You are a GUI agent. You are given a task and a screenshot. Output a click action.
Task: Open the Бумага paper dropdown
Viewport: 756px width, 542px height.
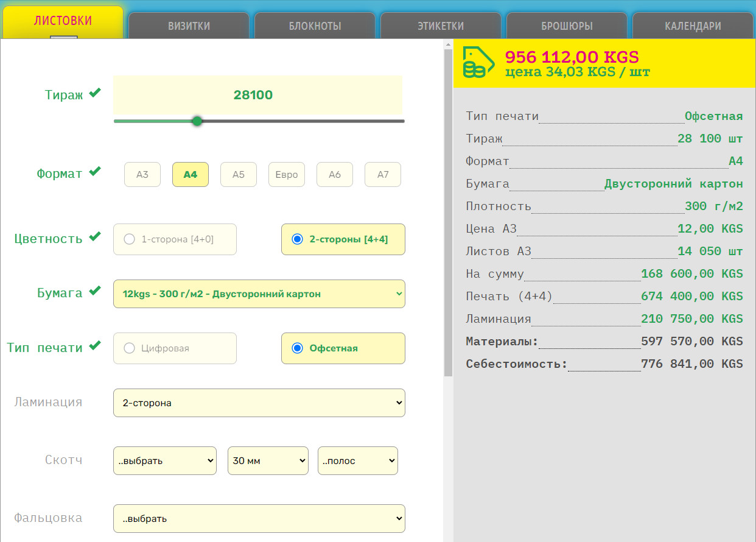pos(259,294)
